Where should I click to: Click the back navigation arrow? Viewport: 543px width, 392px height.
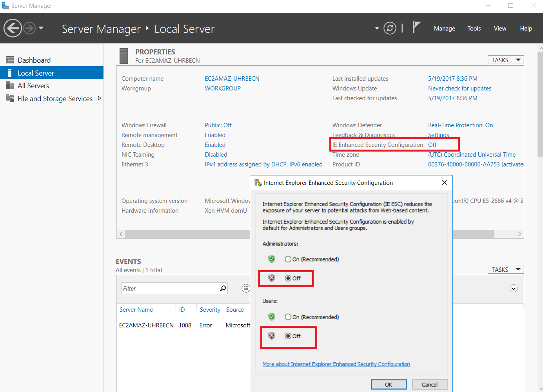[x=13, y=28]
